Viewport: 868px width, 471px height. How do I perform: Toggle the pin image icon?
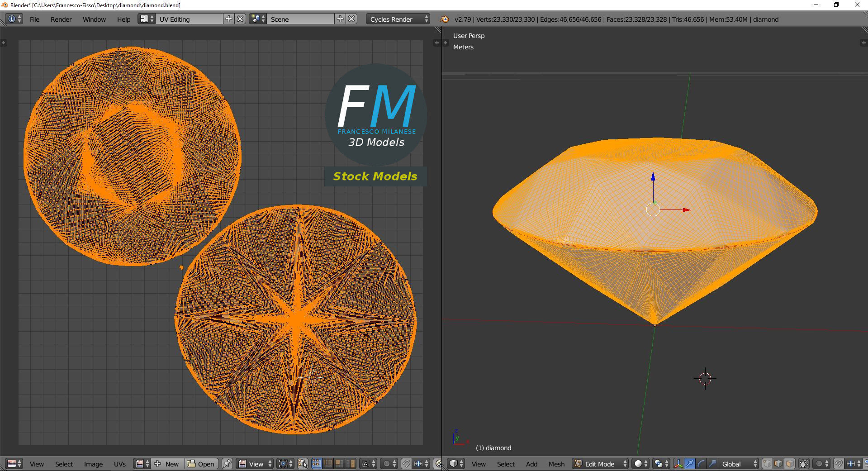(227, 464)
